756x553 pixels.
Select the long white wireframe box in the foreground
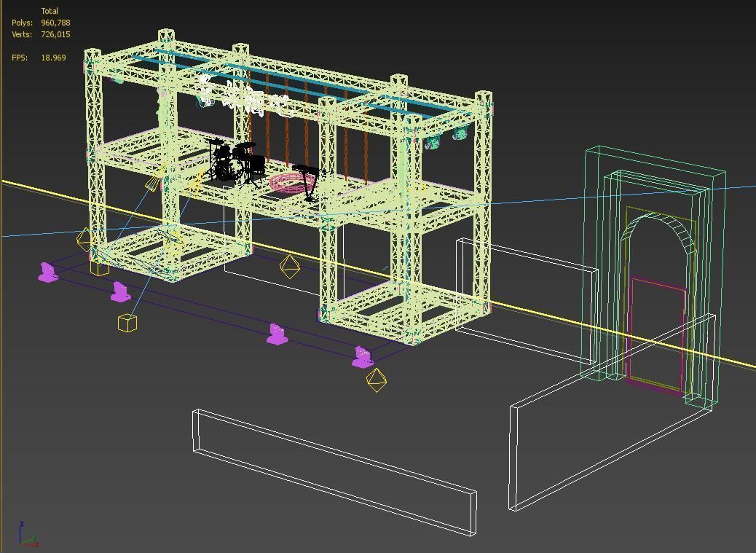click(334, 471)
